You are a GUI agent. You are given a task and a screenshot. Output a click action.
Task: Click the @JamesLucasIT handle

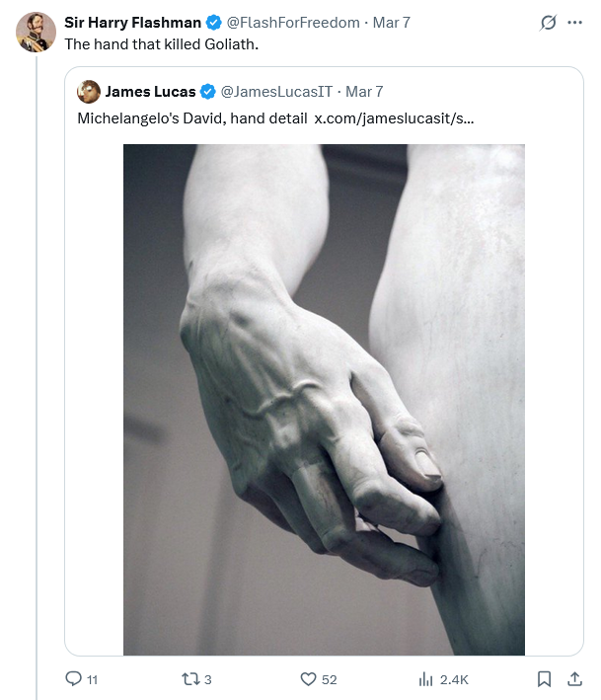tap(275, 92)
